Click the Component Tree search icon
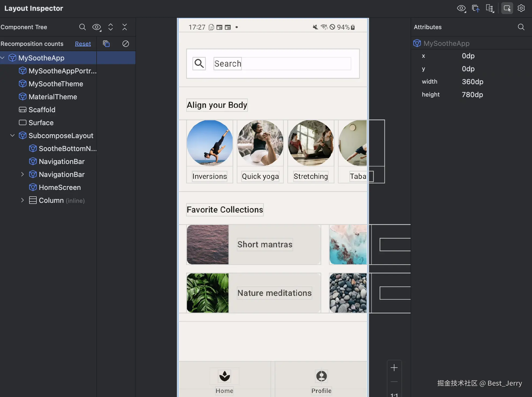Viewport: 532px width, 397px height. 82,27
